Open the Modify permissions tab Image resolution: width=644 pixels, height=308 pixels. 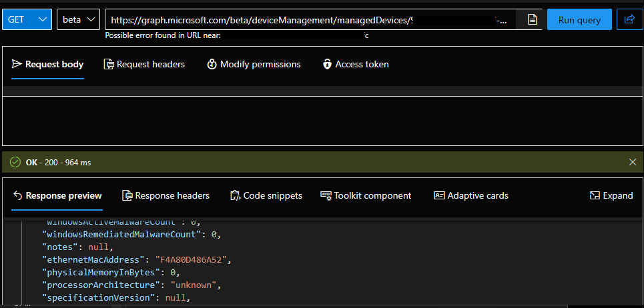click(254, 65)
